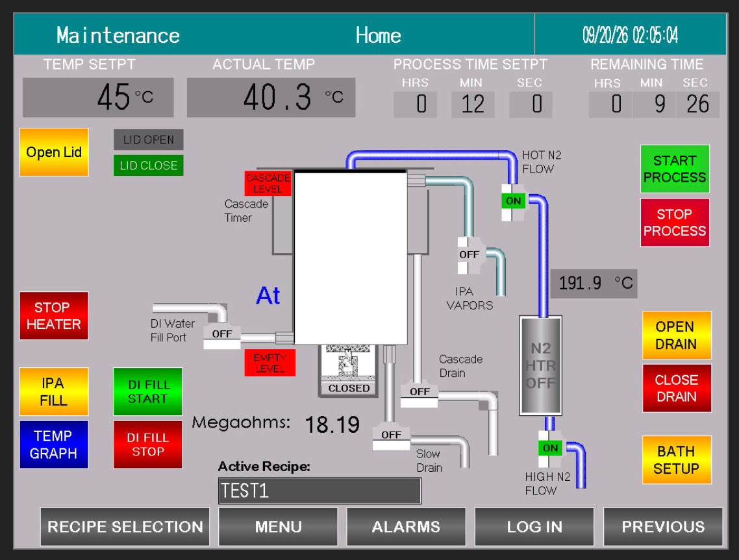Toggle the HOT N2 FLOW valve ON
The width and height of the screenshot is (739, 560).
pos(513,202)
